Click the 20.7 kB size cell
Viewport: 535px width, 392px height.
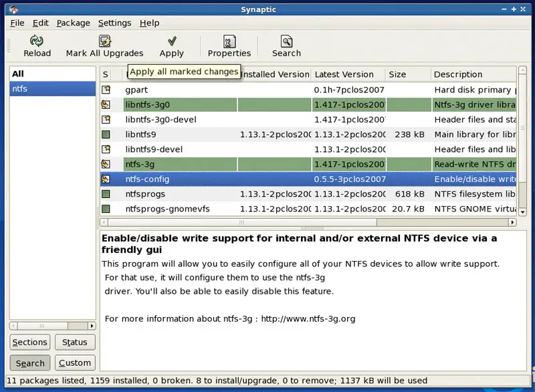[408, 209]
